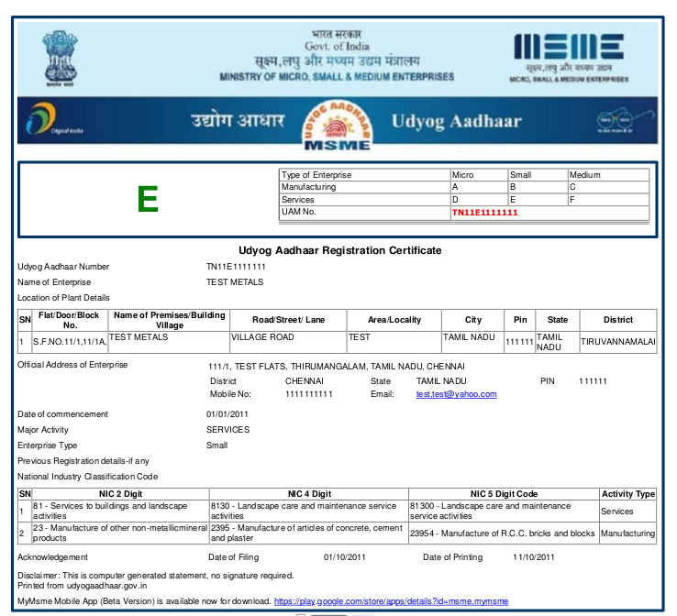
Task: Select the Activity Type column header
Action: click(x=627, y=494)
